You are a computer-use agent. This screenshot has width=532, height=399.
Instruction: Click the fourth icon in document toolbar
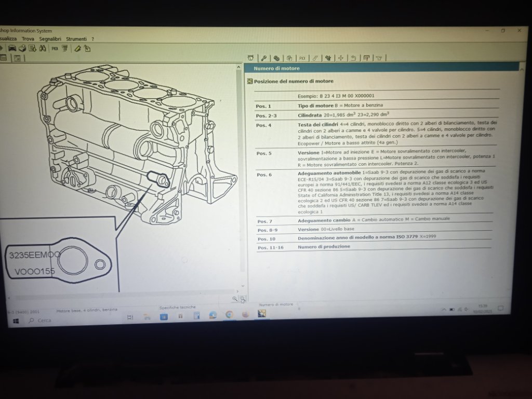tap(289, 58)
